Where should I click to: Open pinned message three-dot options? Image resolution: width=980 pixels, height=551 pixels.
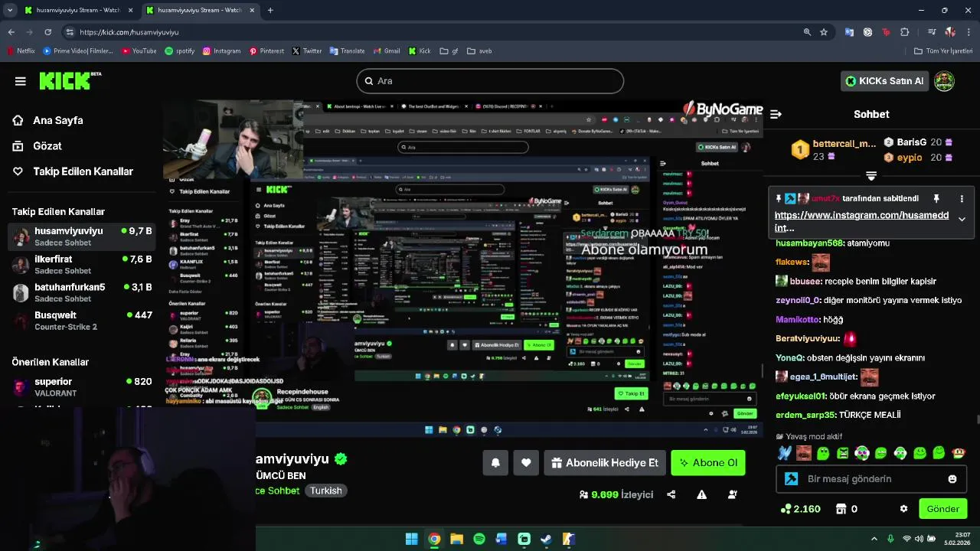962,198
